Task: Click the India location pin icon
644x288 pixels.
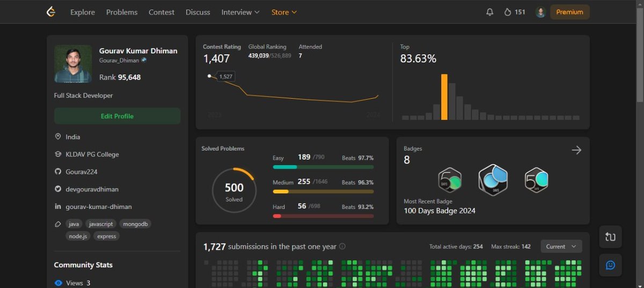Action: 58,137
